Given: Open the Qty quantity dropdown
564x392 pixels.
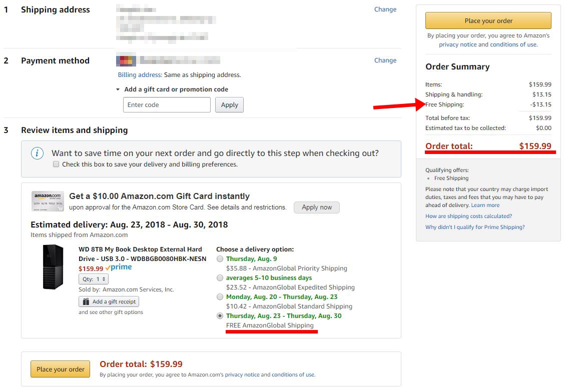Looking at the screenshot, I should point(94,279).
